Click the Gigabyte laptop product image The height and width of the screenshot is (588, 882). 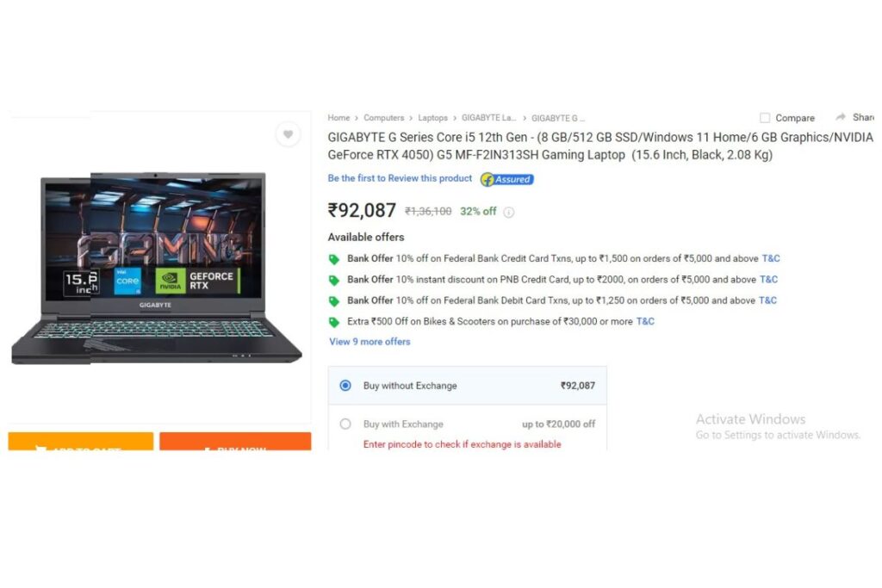[157, 268]
